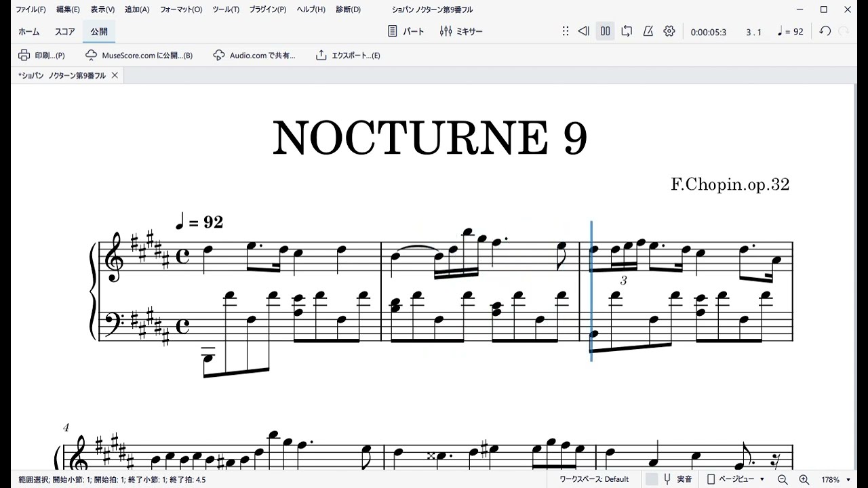Open the エクスポート export dialog

click(348, 56)
